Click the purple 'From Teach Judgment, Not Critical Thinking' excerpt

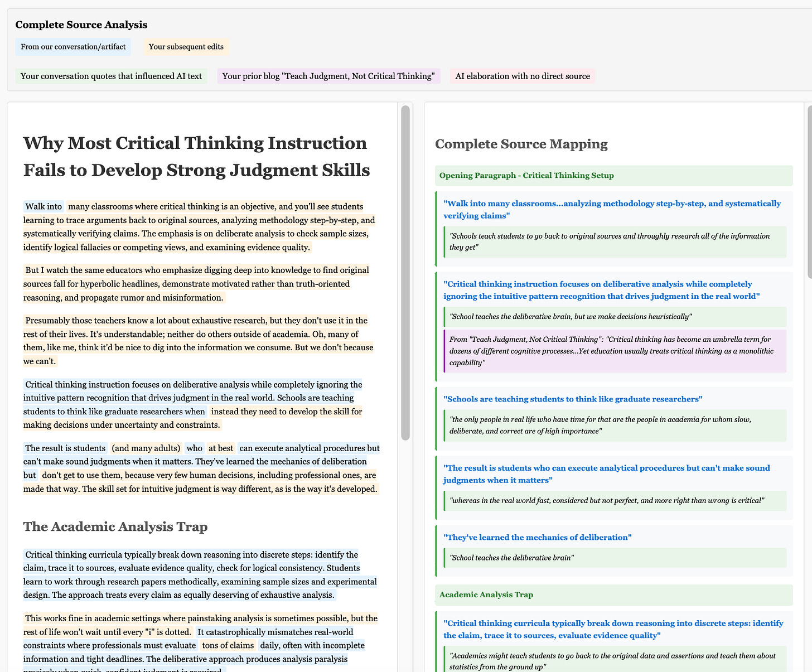[615, 351]
